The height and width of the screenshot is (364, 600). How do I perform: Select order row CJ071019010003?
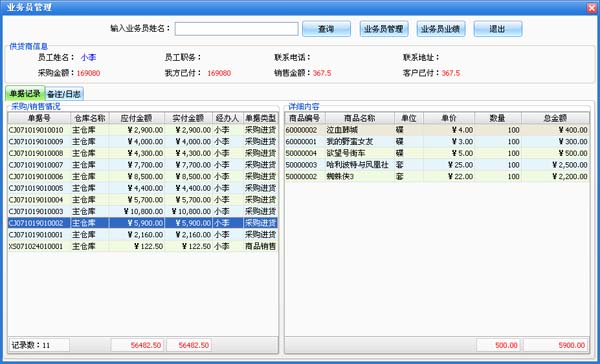[x=143, y=211]
